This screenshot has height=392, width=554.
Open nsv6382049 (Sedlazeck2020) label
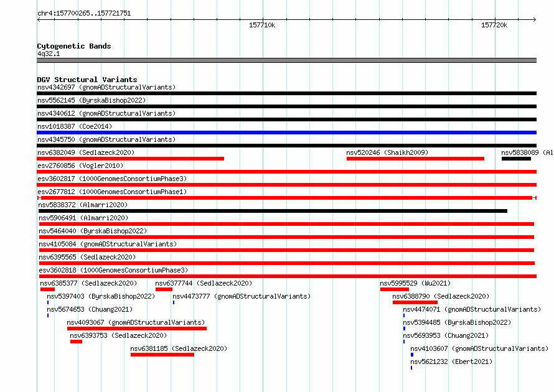click(86, 152)
